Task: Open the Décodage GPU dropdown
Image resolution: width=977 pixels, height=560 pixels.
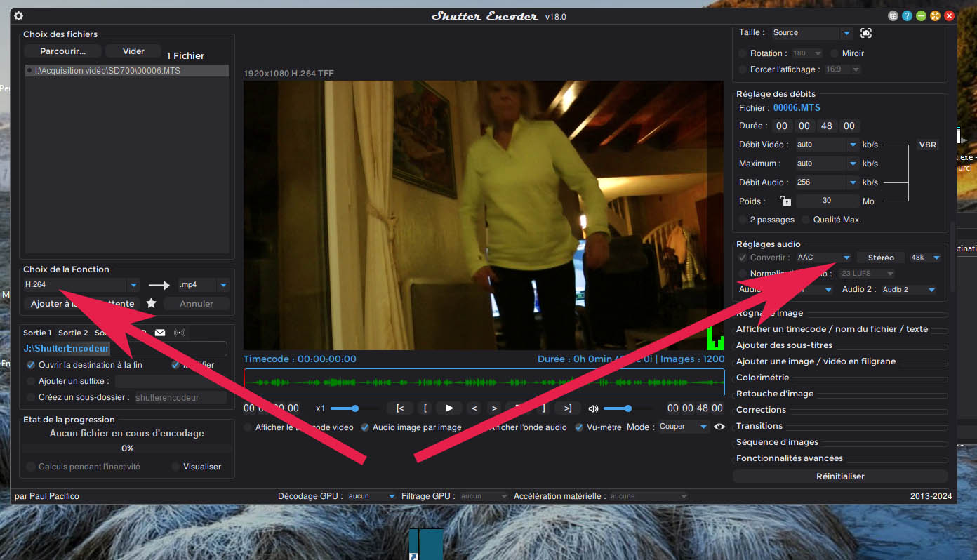Action: 371,496
